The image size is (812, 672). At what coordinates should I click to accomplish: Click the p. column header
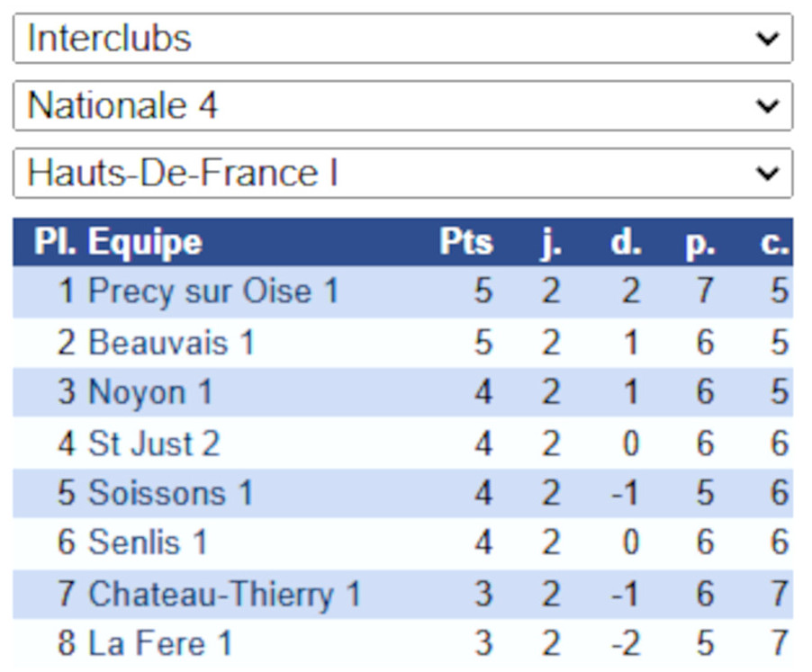(700, 243)
